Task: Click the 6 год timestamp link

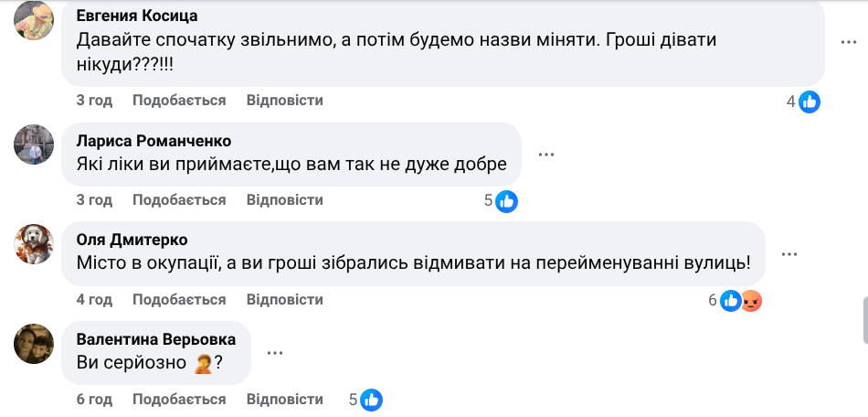Action: (94, 400)
